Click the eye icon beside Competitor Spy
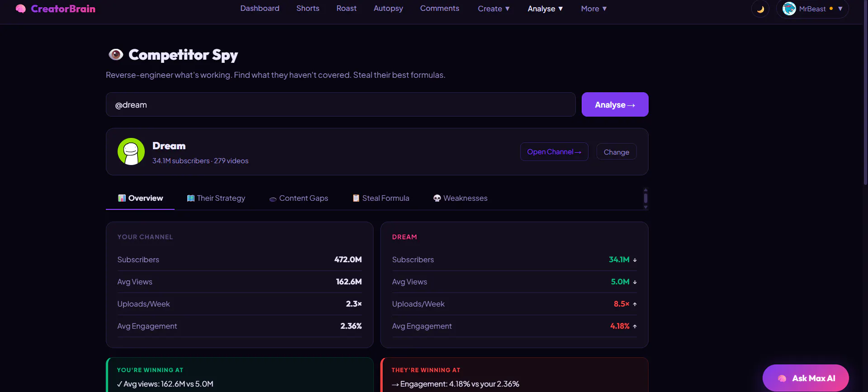The height and width of the screenshot is (392, 868). click(116, 55)
